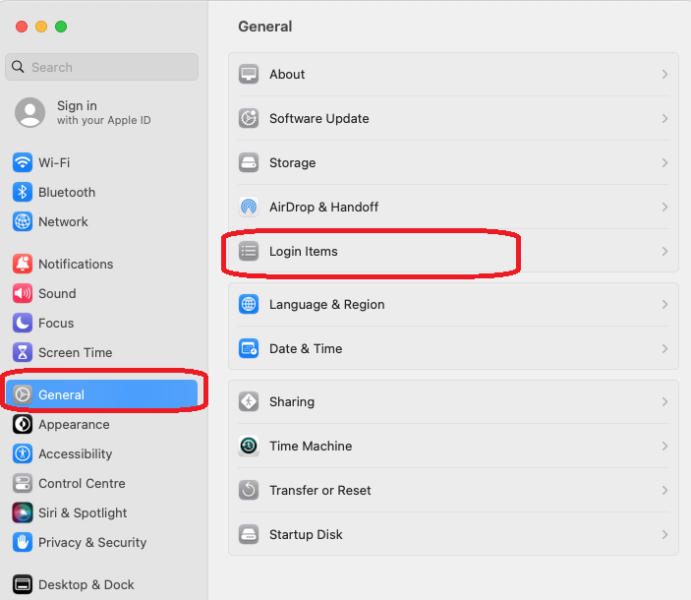
Task: Click the Focus moon icon
Action: point(22,323)
